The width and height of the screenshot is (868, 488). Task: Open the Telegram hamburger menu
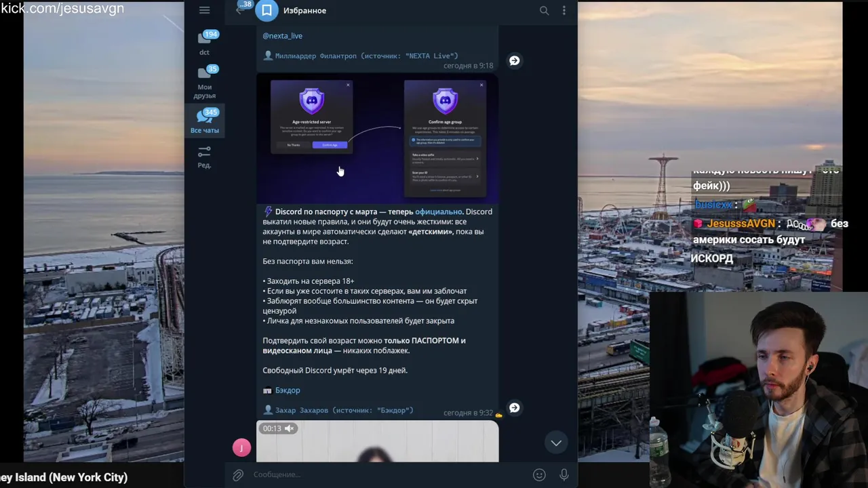[x=204, y=10]
